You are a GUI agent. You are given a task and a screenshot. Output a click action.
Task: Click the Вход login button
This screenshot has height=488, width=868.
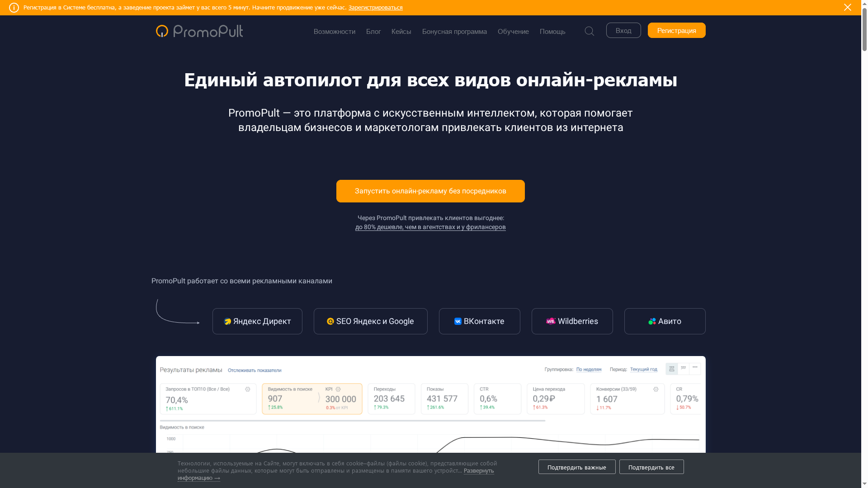point(623,30)
